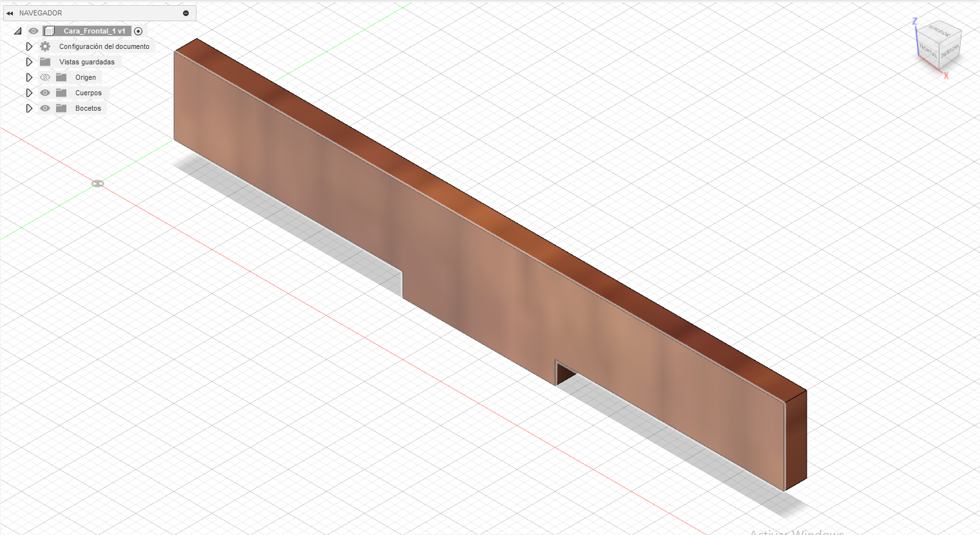Hide the Cuerpos folder
This screenshot has height=535, width=980.
(x=45, y=93)
